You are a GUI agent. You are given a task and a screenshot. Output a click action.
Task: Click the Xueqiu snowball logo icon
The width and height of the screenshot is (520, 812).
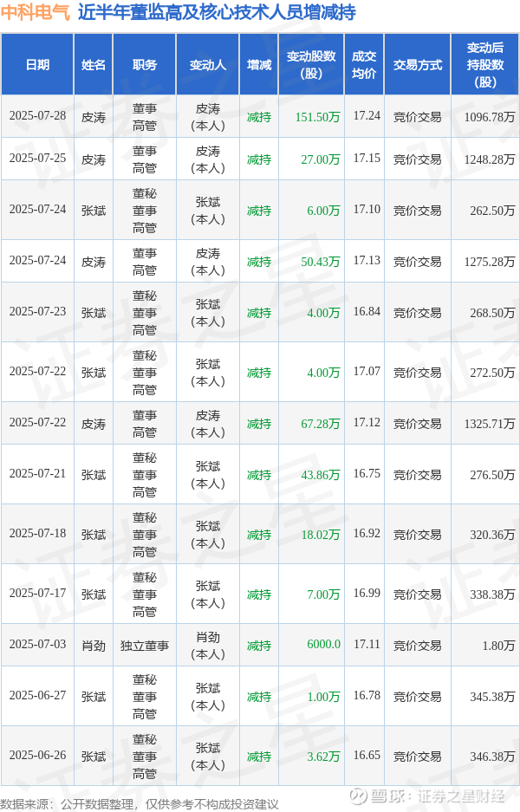(x=359, y=796)
